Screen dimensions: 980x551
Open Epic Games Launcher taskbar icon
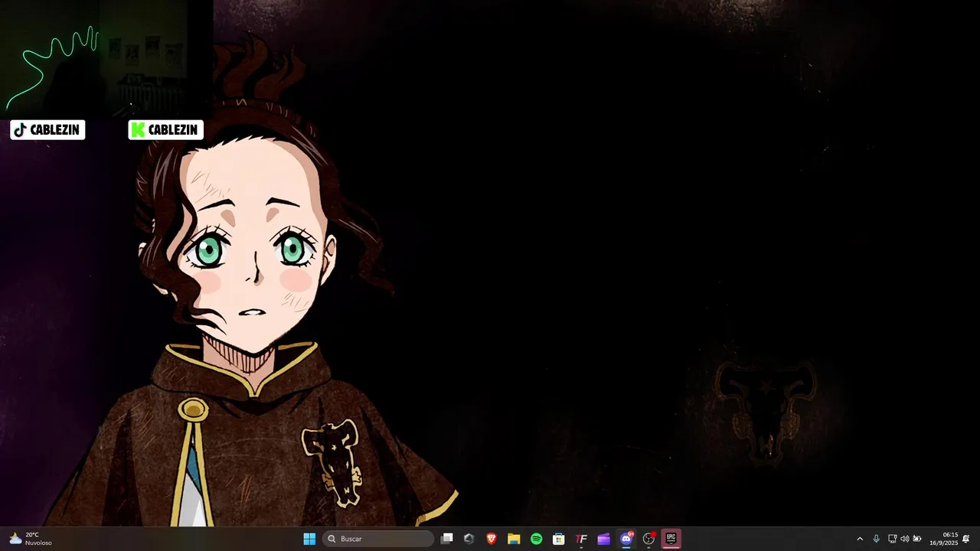click(671, 539)
